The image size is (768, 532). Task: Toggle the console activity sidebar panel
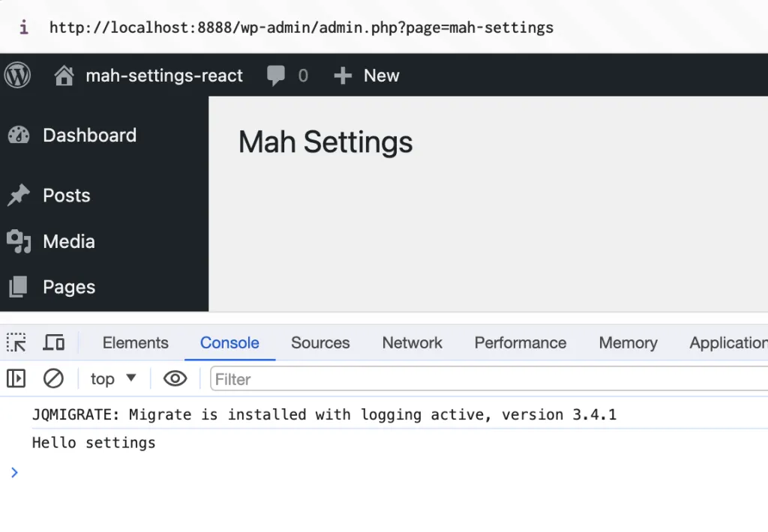pyautogui.click(x=16, y=378)
